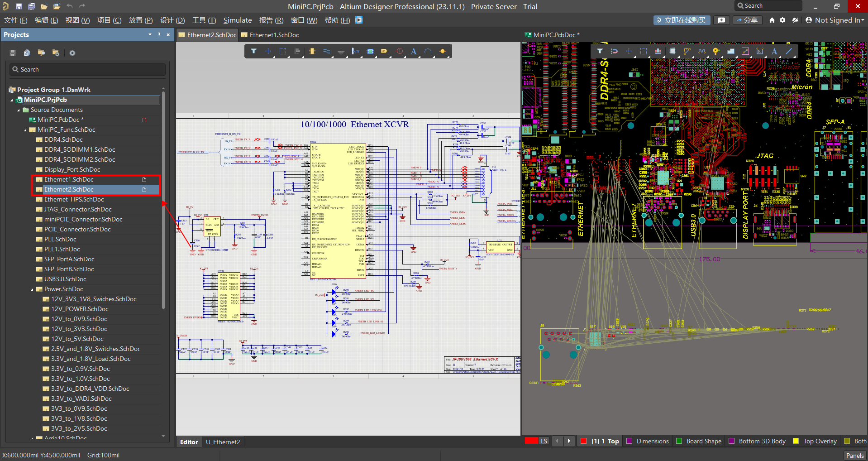Collapse the MiniPC_Func.SchDoc tree node
This screenshot has width=868, height=461.
25,130
